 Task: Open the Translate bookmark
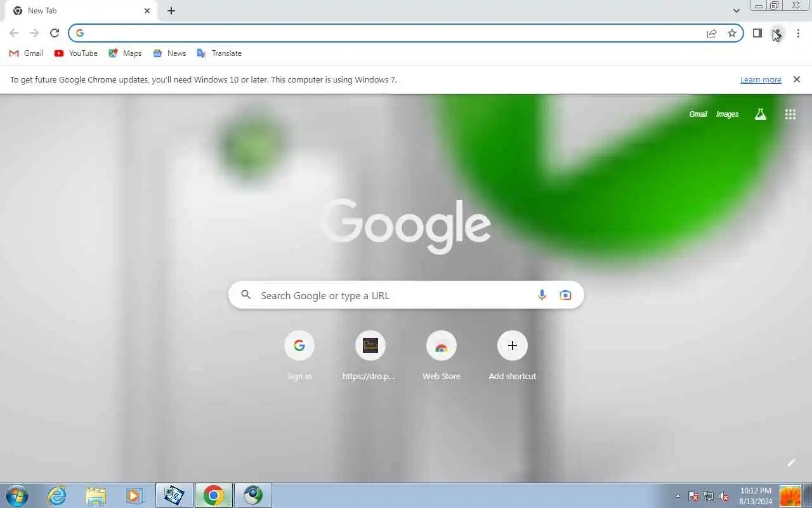click(219, 53)
